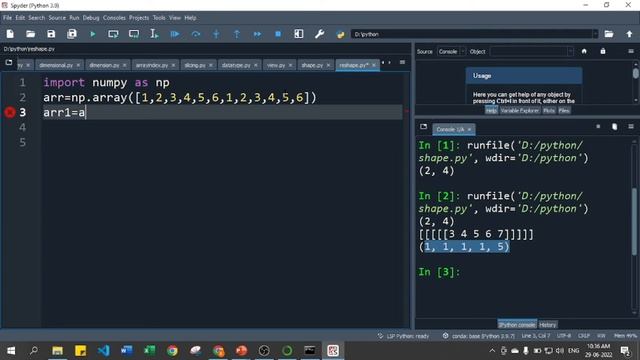Open the PYTHONPATH manager icon
Screen dimensions: 640x360
pyautogui.click(x=340, y=34)
